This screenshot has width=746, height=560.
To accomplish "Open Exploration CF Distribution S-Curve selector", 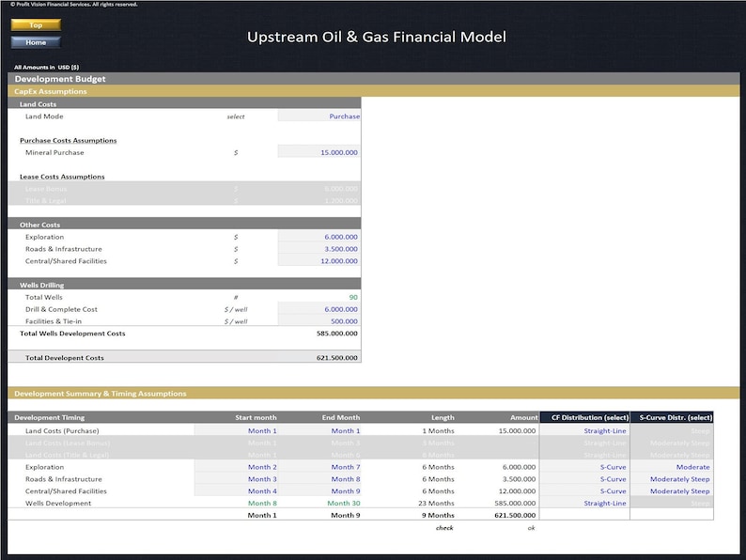I will (584, 467).
